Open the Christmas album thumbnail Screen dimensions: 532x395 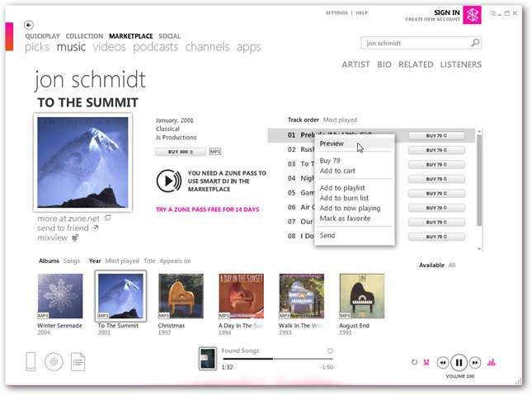[x=181, y=296]
